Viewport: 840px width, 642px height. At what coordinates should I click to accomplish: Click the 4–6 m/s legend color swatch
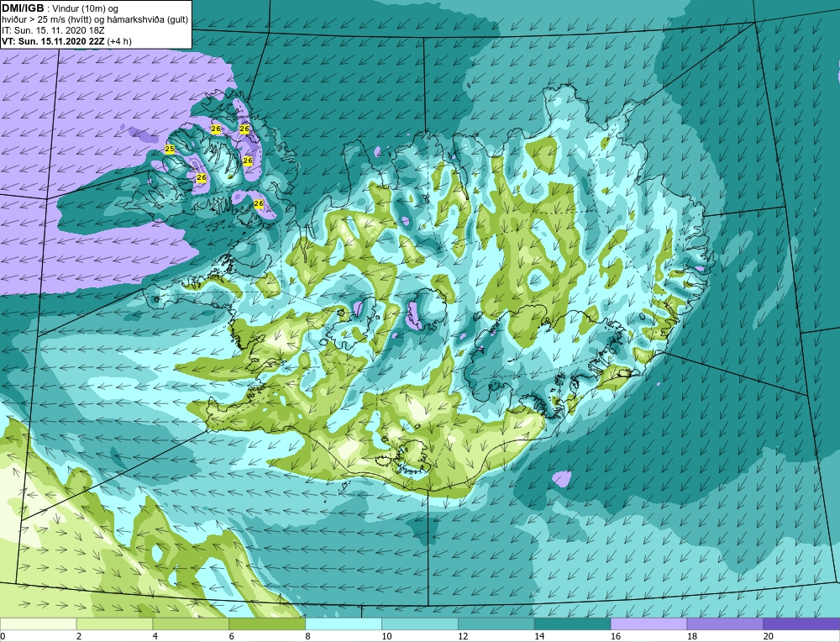click(191, 624)
